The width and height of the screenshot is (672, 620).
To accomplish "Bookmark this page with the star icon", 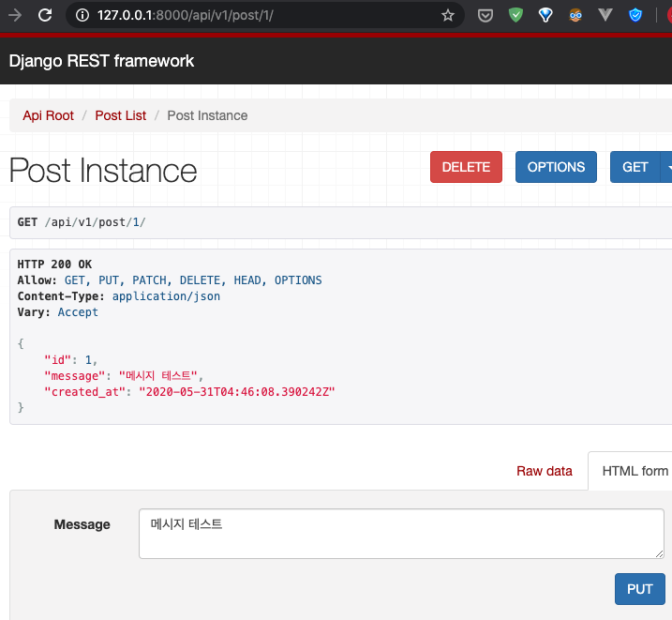I will [448, 15].
